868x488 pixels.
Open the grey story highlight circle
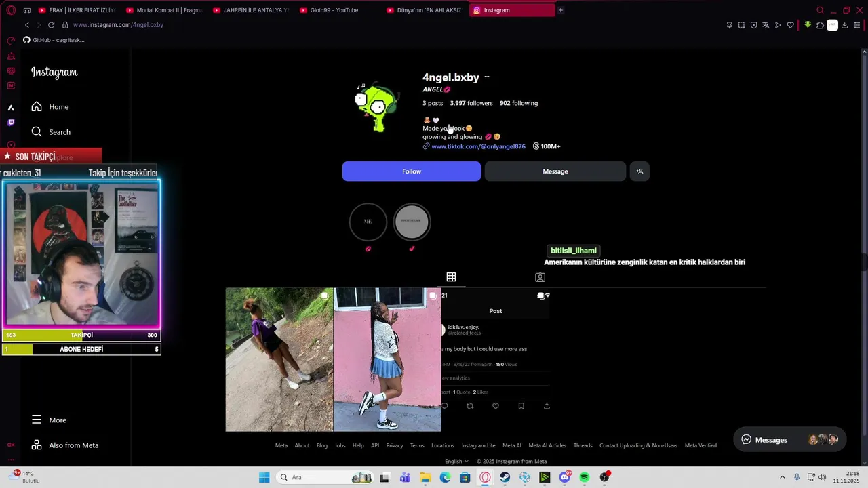point(412,222)
